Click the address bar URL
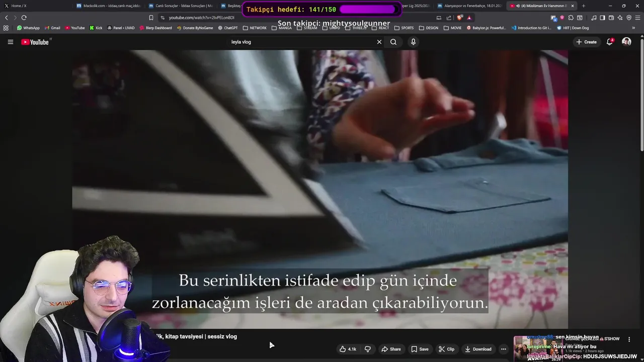The width and height of the screenshot is (644, 362). [201, 18]
